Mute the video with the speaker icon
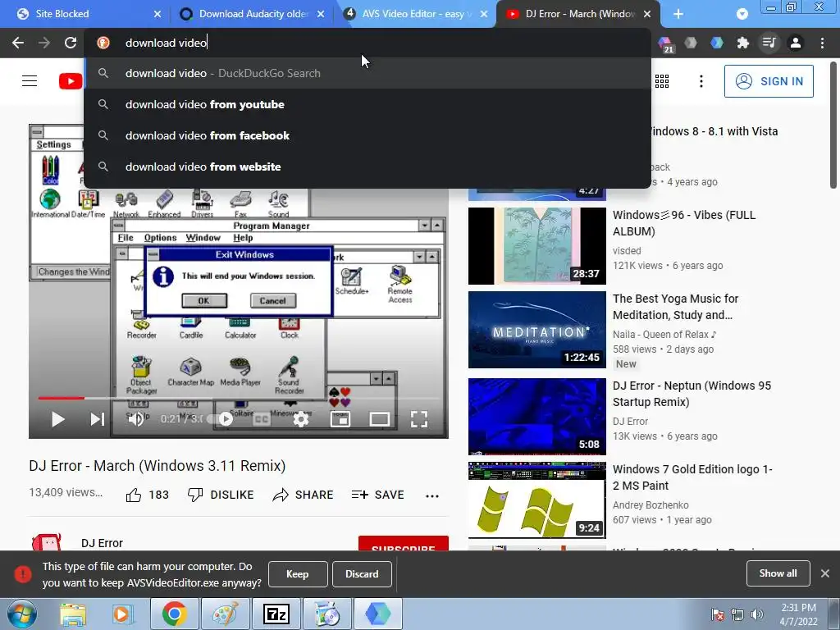The height and width of the screenshot is (630, 840). coord(136,419)
